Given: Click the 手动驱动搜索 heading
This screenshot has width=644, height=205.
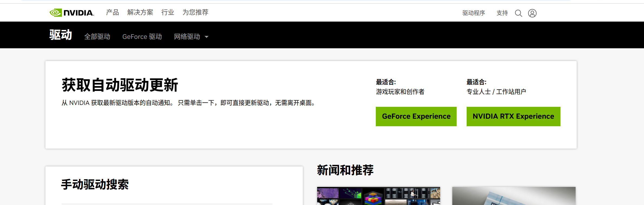Looking at the screenshot, I should pyautogui.click(x=95, y=184).
